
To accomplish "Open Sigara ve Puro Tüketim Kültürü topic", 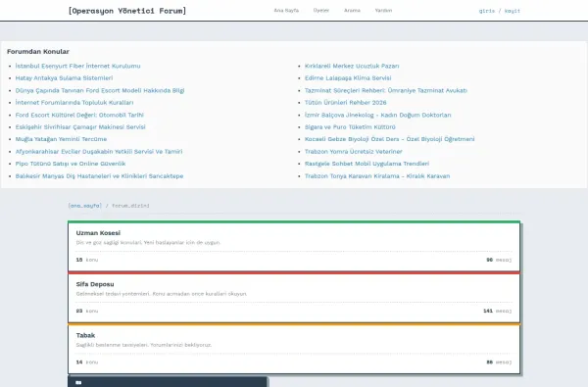I will tap(350, 126).
